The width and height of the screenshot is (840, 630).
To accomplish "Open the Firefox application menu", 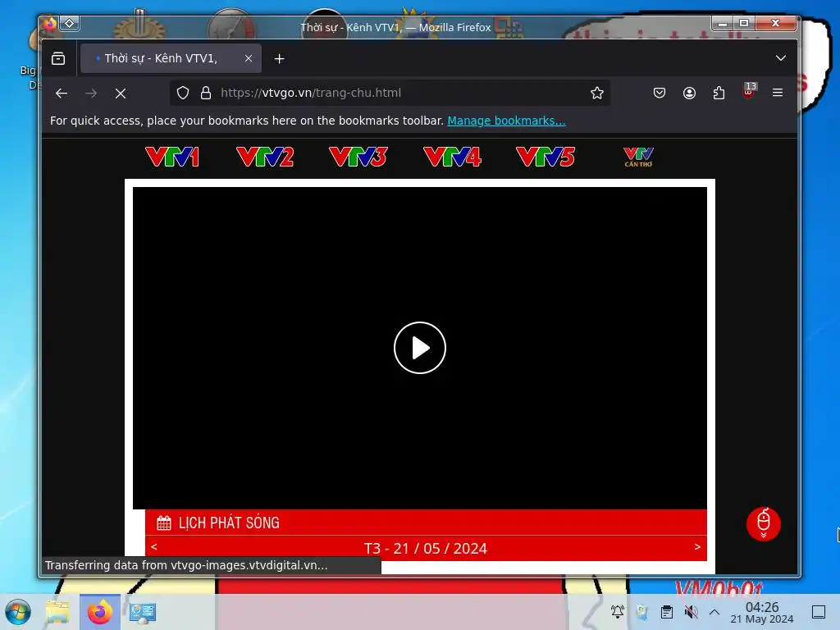I will coord(778,93).
